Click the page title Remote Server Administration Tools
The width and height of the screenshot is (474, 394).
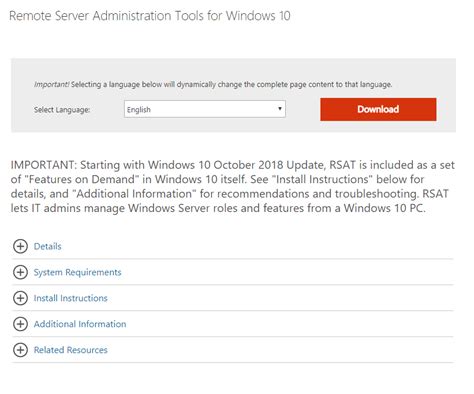[x=150, y=16]
